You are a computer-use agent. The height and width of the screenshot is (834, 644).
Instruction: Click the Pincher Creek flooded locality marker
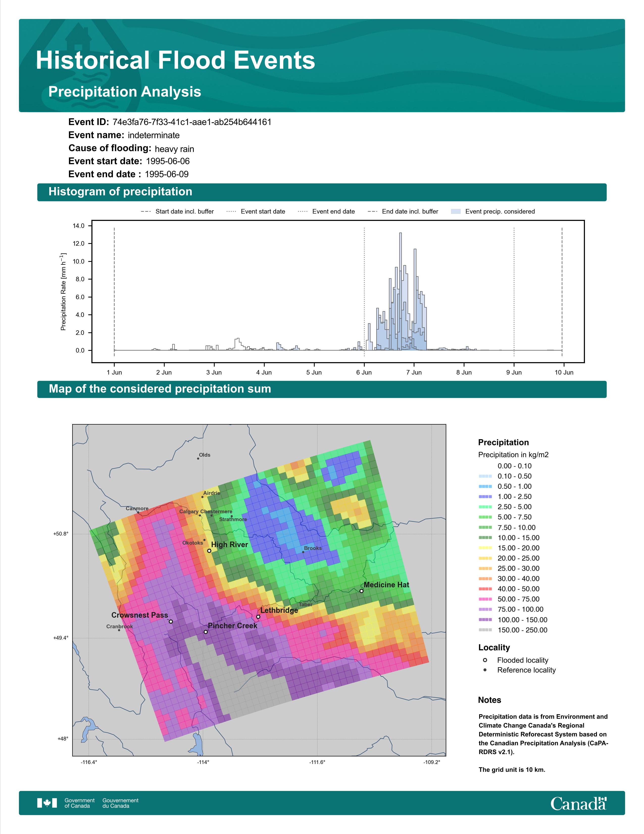click(x=206, y=632)
